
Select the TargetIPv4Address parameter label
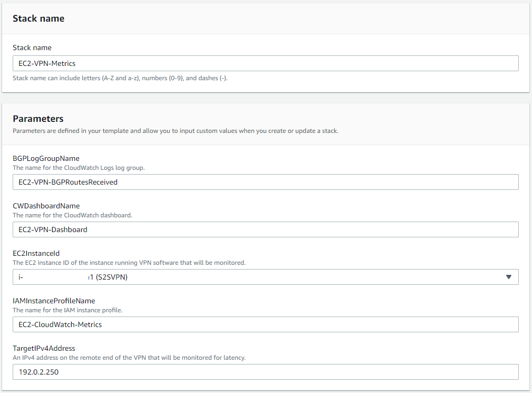pos(45,348)
